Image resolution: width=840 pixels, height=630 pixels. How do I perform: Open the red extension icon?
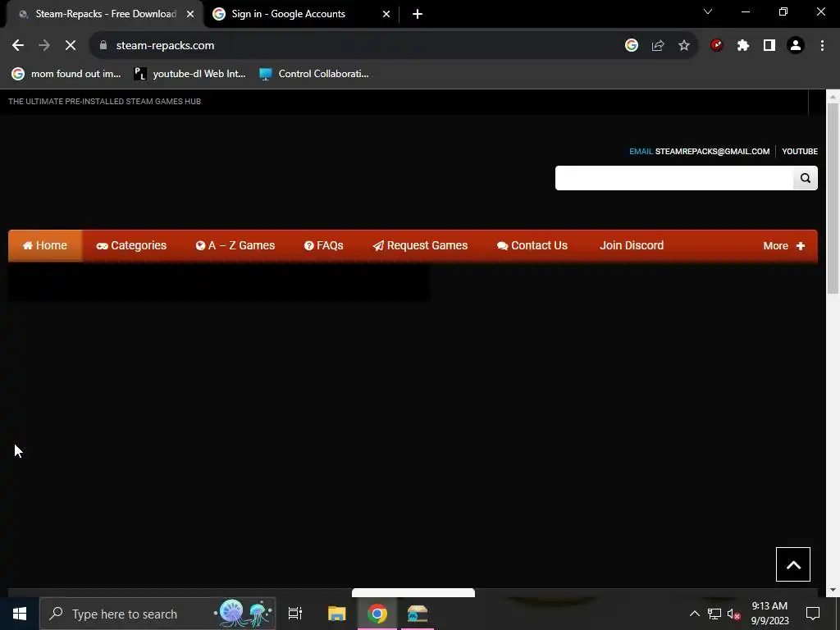(717, 46)
